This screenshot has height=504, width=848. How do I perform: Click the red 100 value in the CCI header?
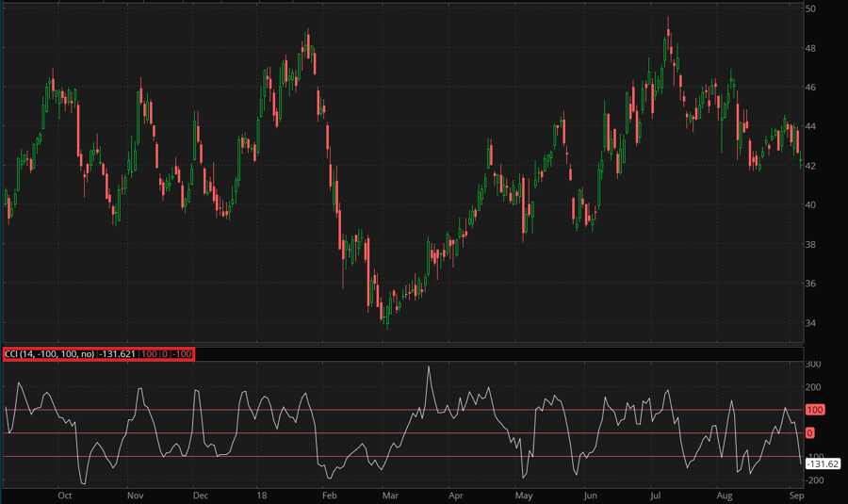coord(149,353)
